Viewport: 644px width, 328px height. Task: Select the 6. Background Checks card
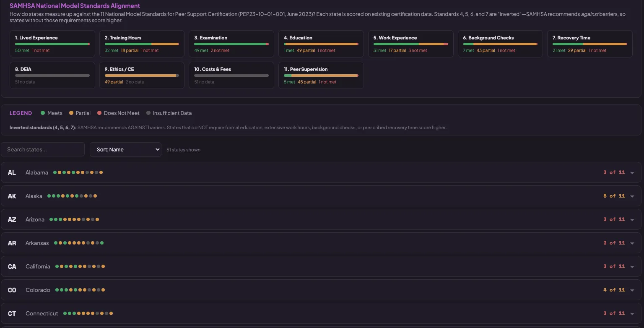[x=500, y=44]
